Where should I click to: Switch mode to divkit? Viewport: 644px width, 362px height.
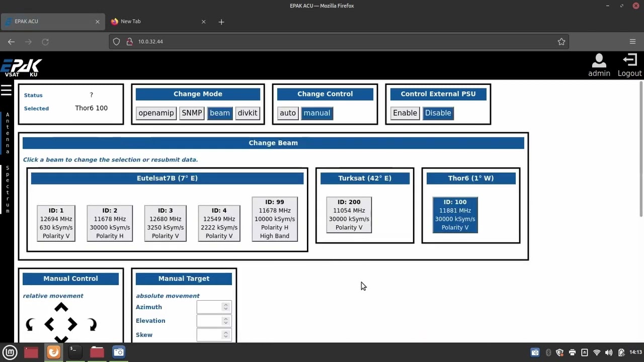pos(248,113)
